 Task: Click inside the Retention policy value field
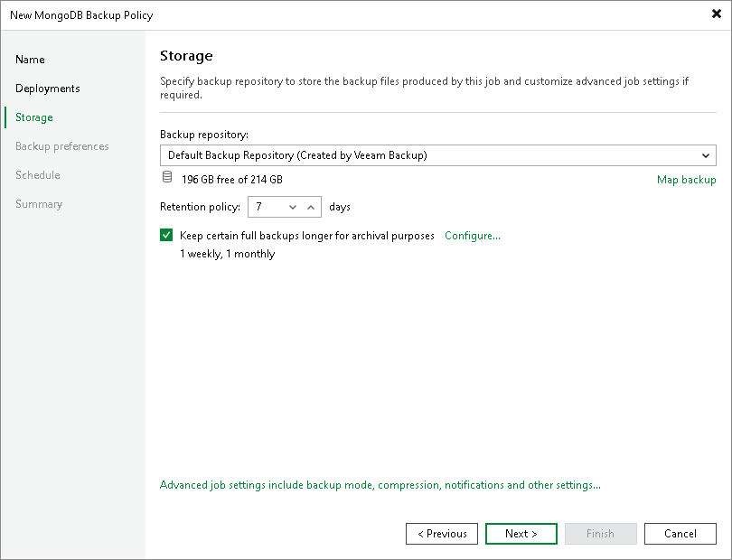point(267,207)
